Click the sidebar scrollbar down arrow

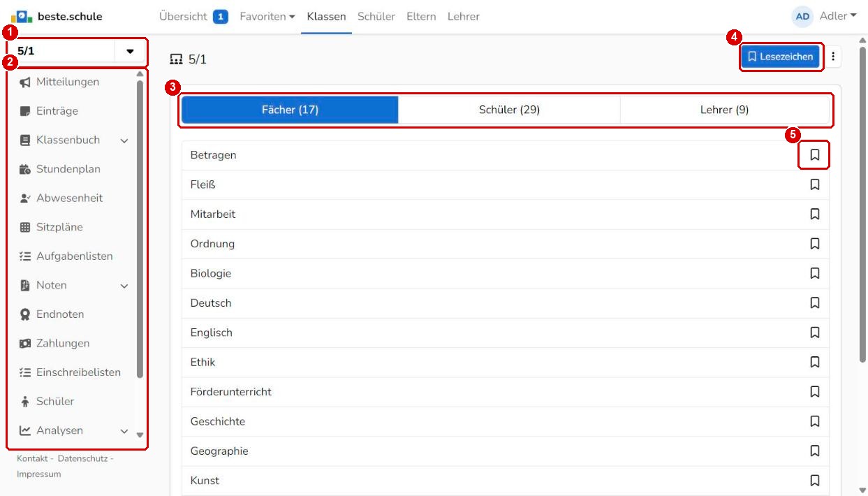139,434
